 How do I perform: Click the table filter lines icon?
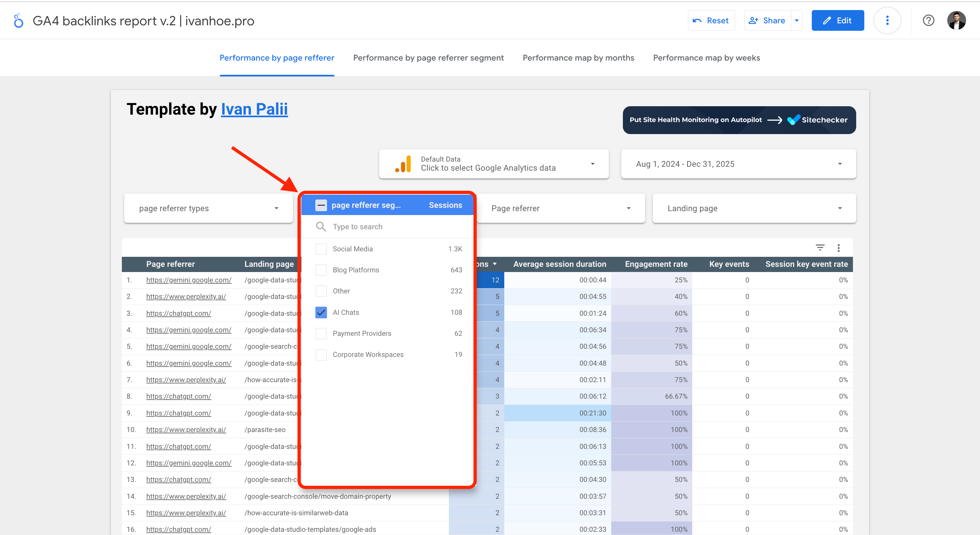click(820, 248)
